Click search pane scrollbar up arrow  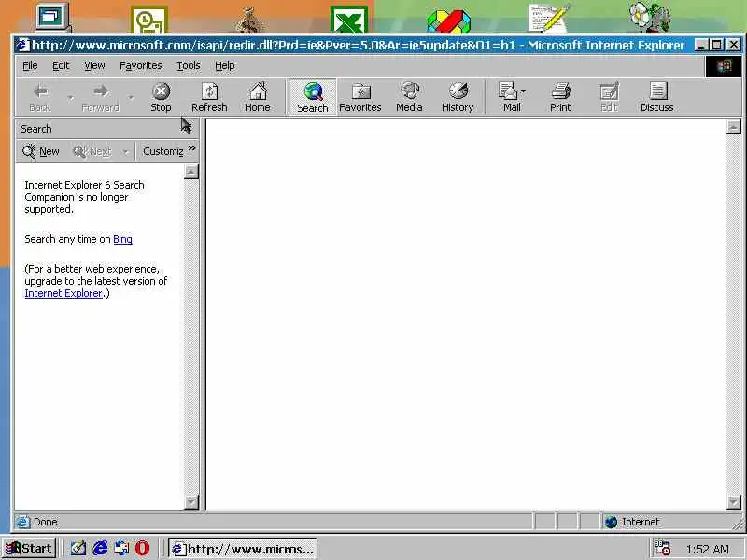pyautogui.click(x=191, y=172)
